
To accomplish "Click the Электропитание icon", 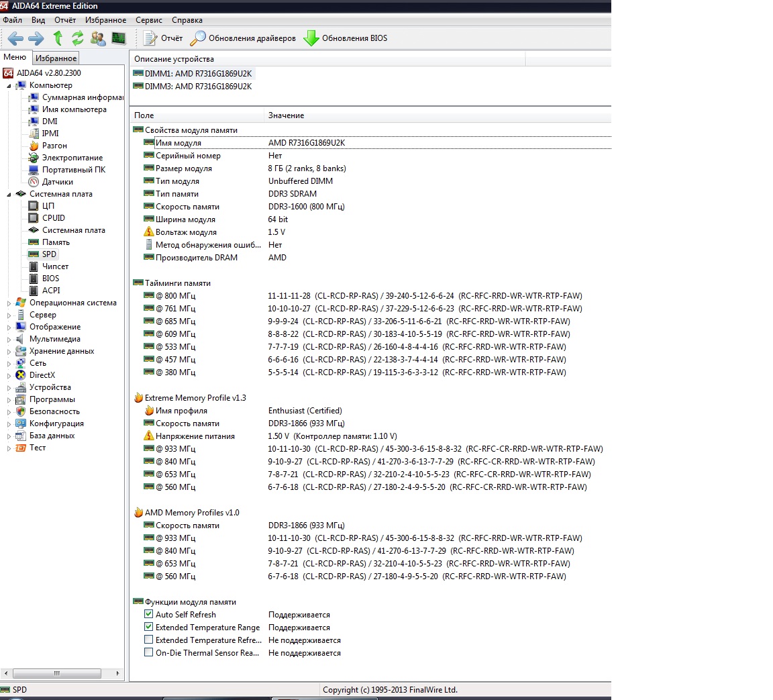I will pyautogui.click(x=34, y=158).
